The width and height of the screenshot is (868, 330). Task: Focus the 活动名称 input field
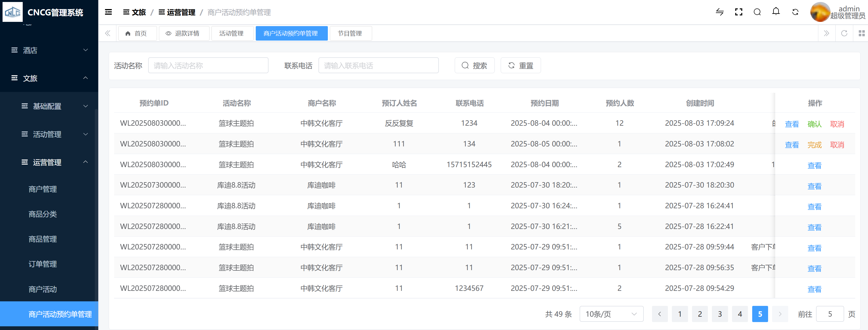tap(208, 65)
